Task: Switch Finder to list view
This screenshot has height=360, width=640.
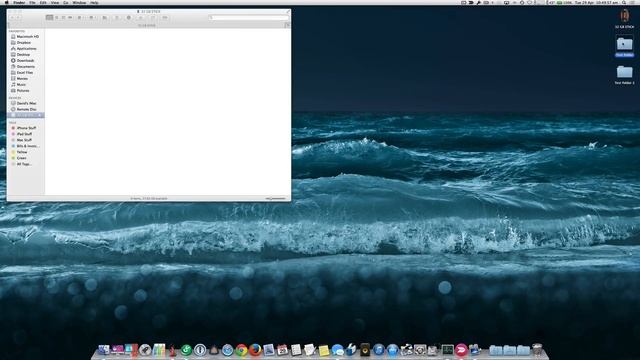Action: click(57, 18)
